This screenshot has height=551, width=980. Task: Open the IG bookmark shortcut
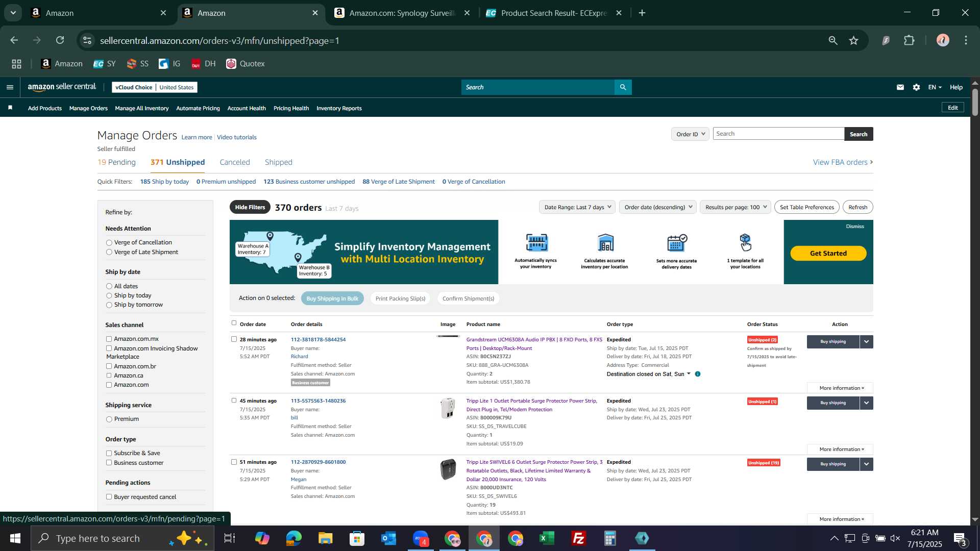click(170, 64)
